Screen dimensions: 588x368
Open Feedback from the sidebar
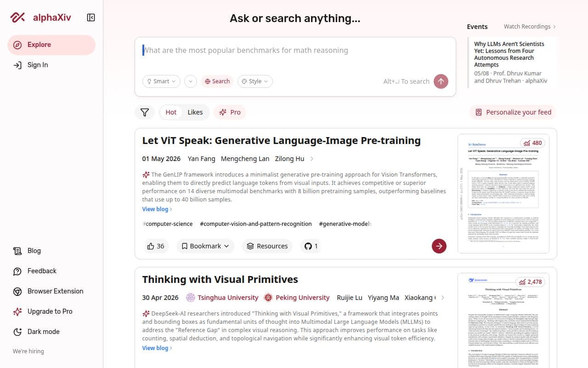51,271
